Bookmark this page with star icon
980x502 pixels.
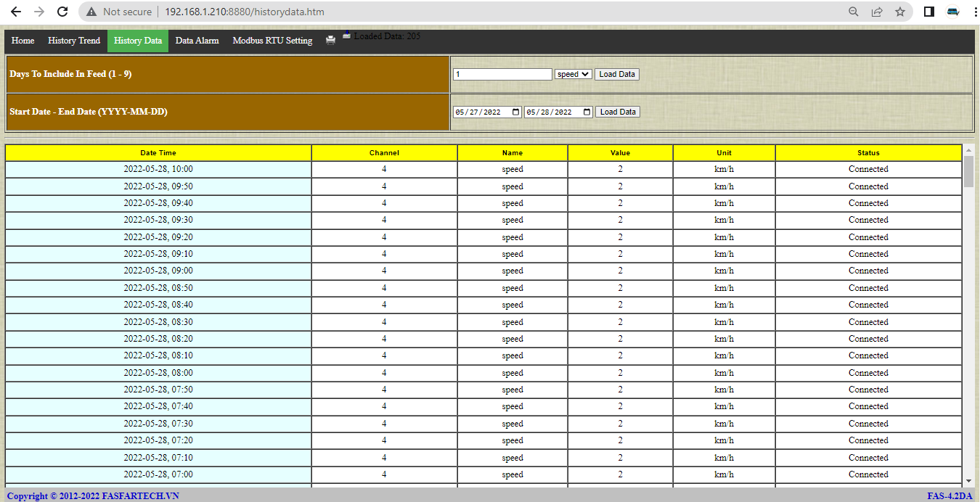900,12
